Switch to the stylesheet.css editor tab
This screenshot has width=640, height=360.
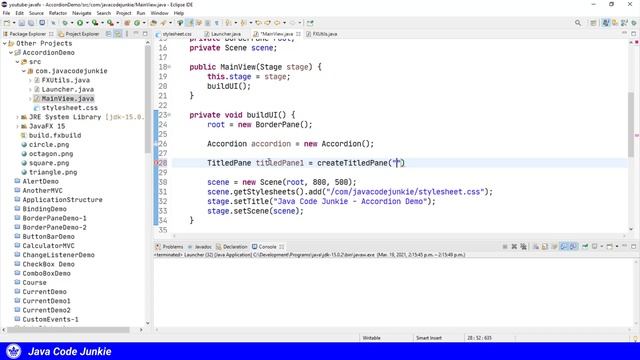click(x=177, y=34)
